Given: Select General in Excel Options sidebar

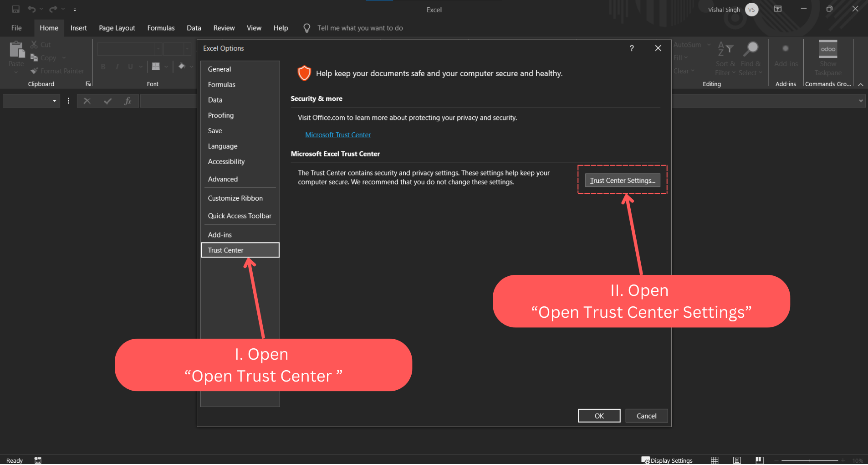Looking at the screenshot, I should tap(240, 69).
